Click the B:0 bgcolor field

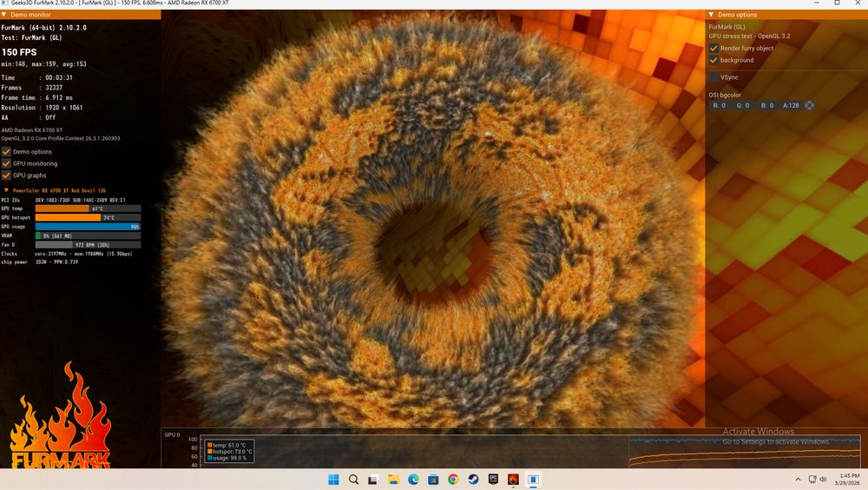767,105
